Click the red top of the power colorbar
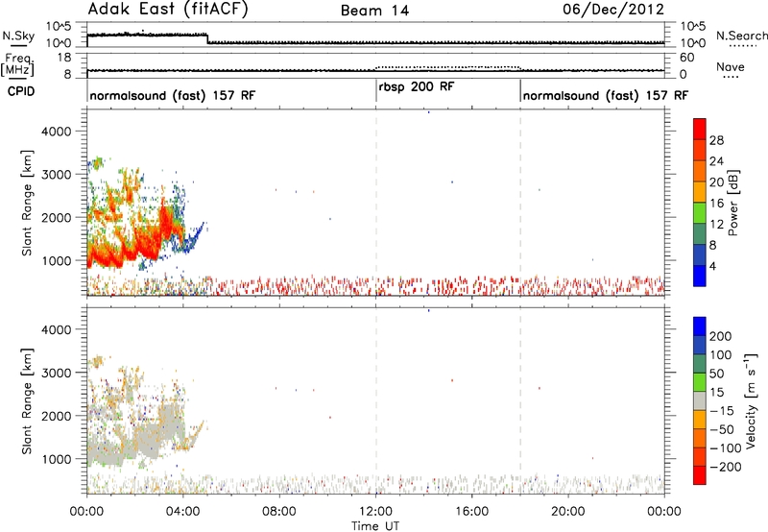 pos(700,129)
